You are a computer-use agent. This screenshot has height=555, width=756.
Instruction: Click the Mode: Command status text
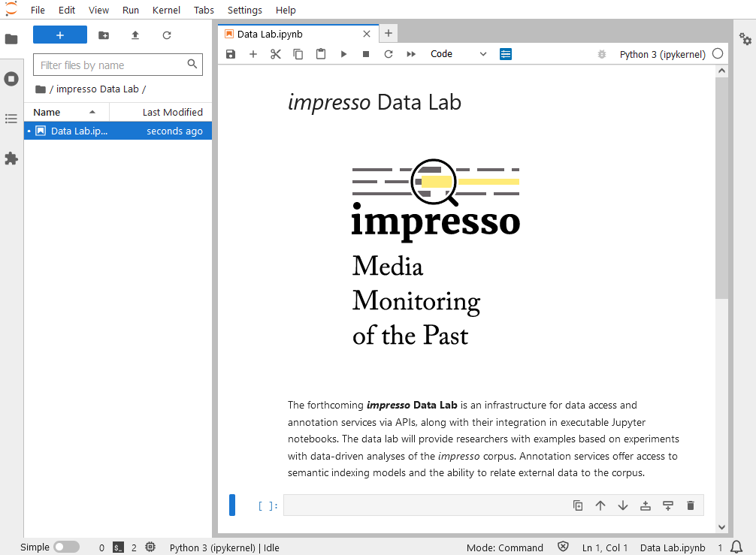coord(504,547)
